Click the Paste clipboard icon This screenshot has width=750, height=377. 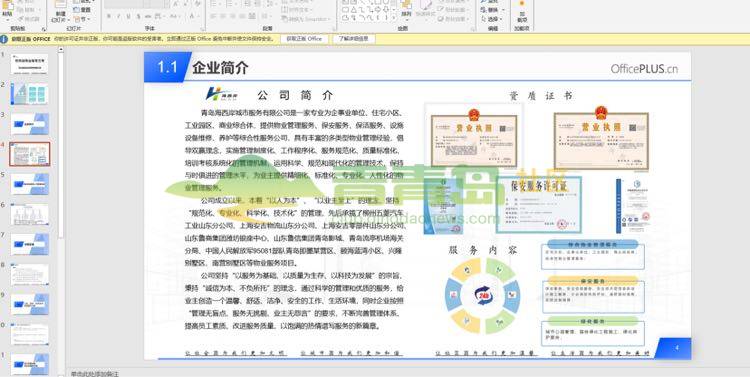point(7,7)
